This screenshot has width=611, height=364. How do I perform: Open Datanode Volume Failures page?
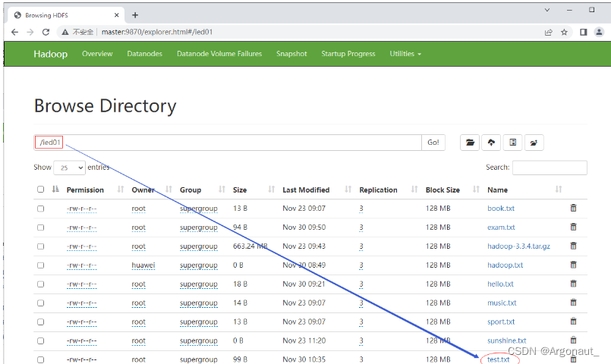point(219,54)
